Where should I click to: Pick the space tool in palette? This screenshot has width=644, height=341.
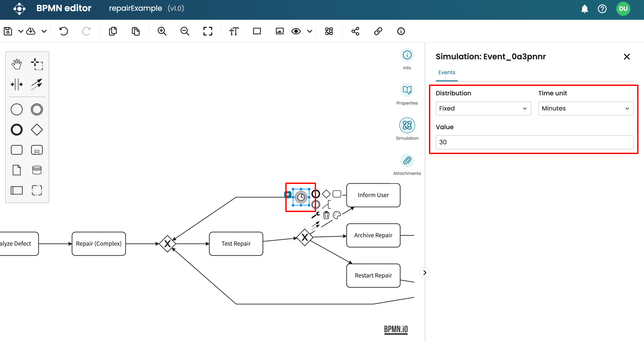pos(16,84)
